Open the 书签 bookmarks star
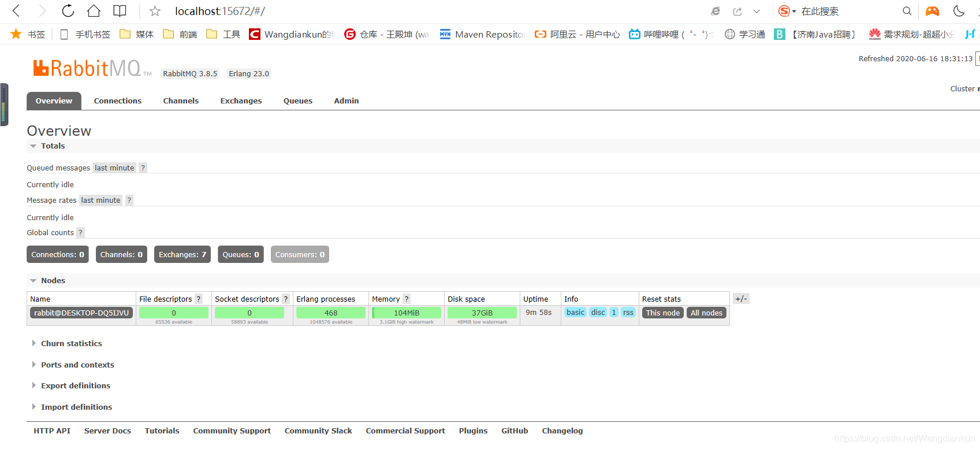Screen dimensions: 980x449 [28, 34]
